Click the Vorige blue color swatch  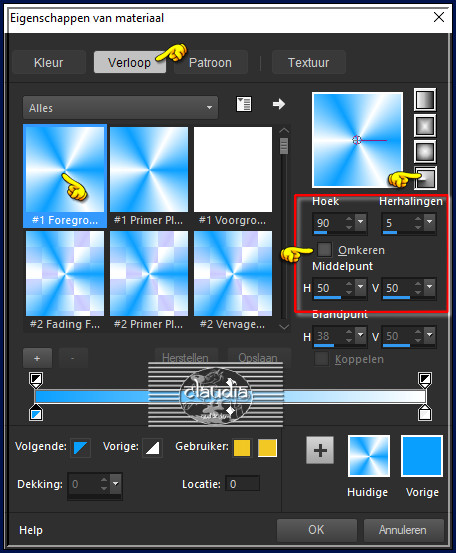click(x=422, y=456)
